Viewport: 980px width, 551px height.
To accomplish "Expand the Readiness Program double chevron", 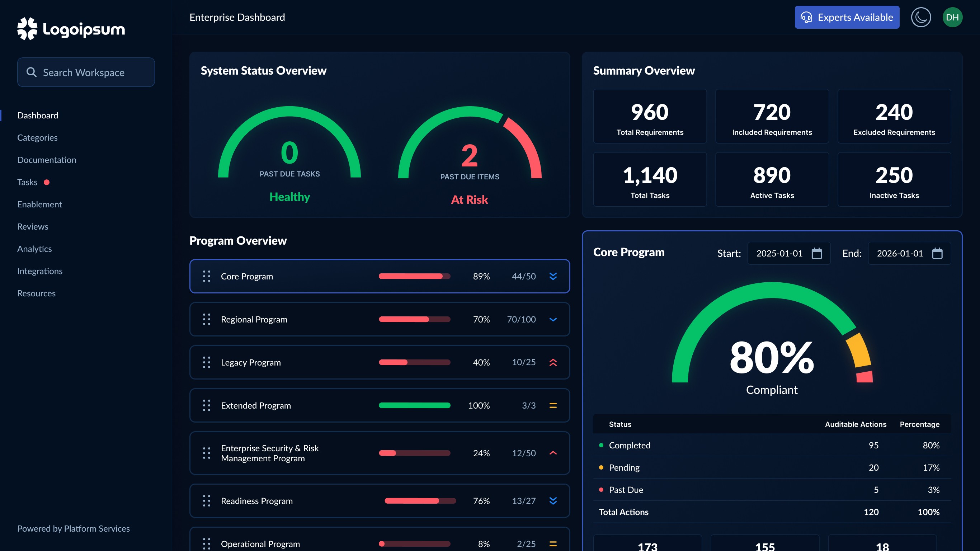I will pyautogui.click(x=553, y=501).
